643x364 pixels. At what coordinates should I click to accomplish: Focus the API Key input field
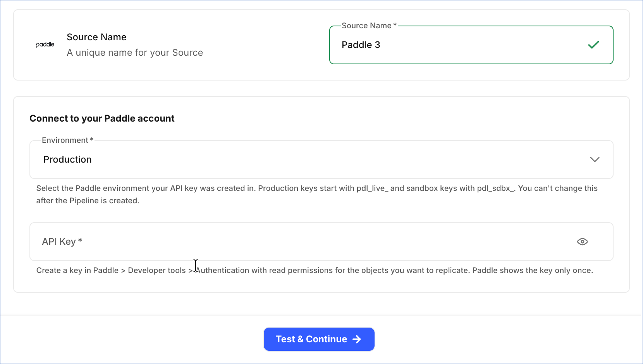(x=321, y=242)
